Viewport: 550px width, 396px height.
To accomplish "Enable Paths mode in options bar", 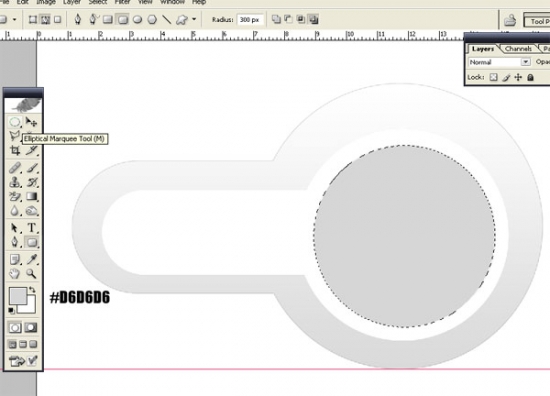I will point(45,20).
